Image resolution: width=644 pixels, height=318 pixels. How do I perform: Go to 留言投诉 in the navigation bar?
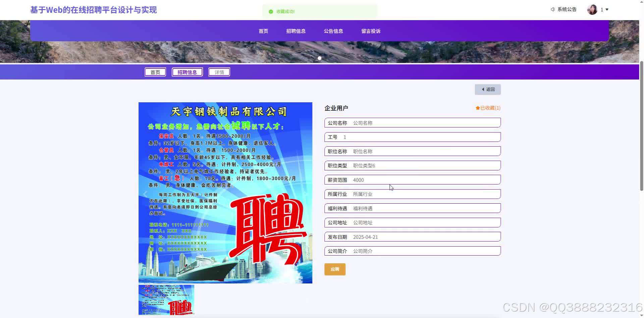[371, 31]
